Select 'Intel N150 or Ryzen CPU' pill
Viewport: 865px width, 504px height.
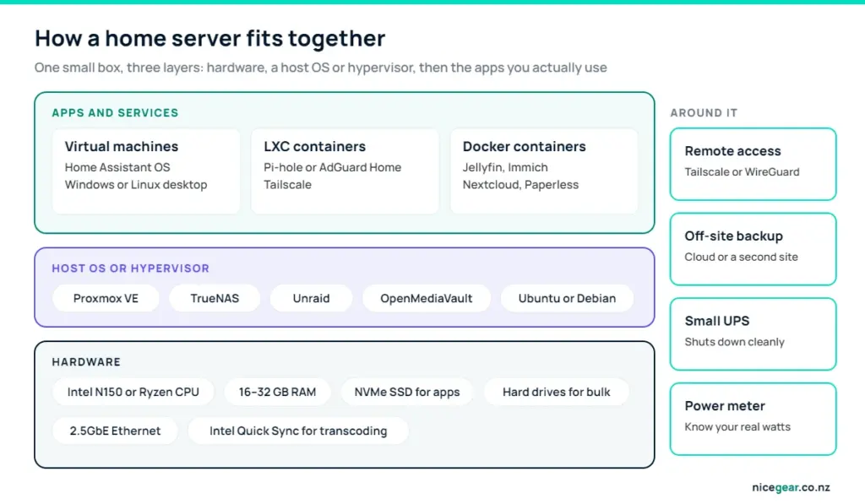point(133,392)
